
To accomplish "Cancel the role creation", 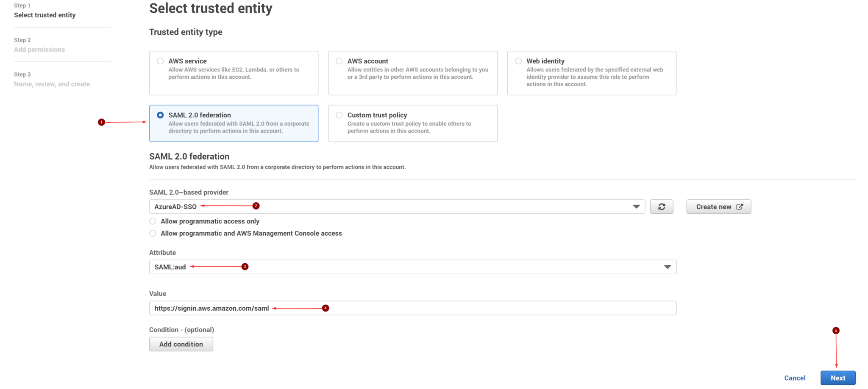I will pyautogui.click(x=795, y=378).
